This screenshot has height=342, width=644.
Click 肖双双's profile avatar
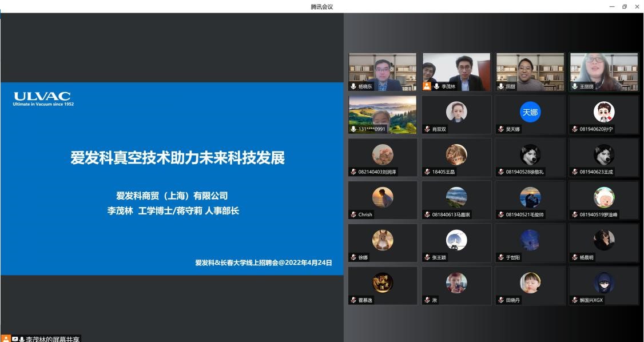456,112
